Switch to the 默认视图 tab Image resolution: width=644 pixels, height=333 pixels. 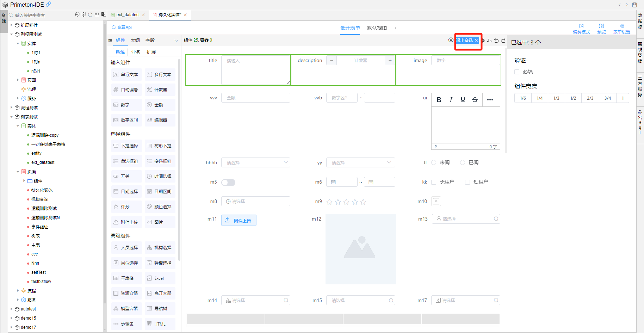point(377,28)
